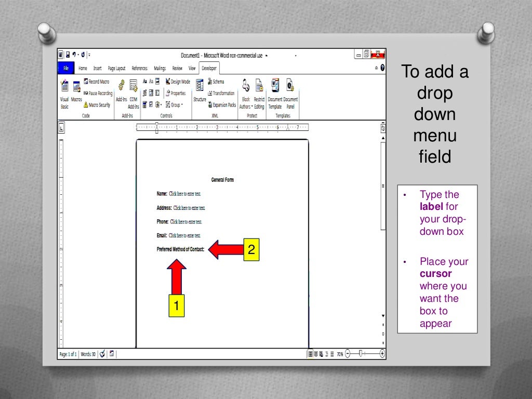Click the vertical scrollbar down arrow
532x399 pixels.
tap(383, 316)
